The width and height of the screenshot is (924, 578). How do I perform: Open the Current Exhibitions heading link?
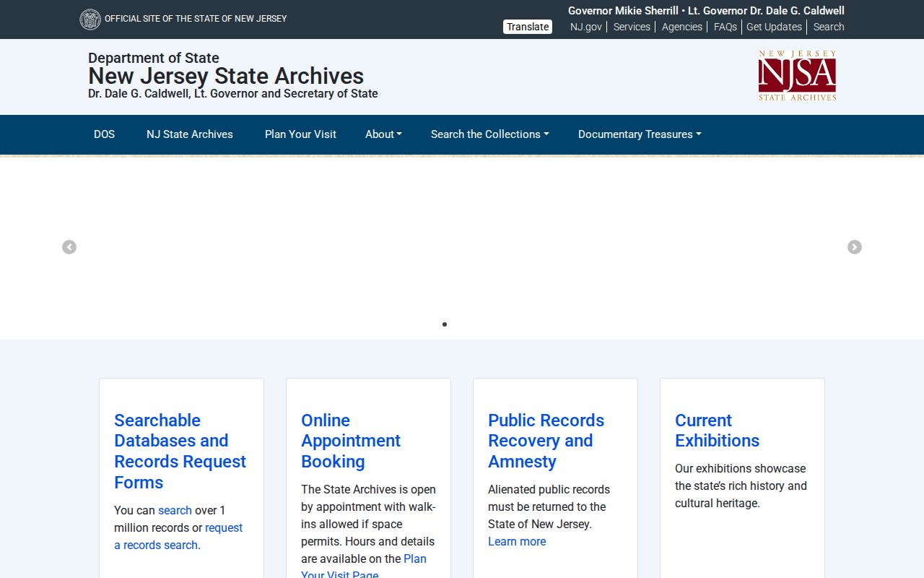[718, 431]
